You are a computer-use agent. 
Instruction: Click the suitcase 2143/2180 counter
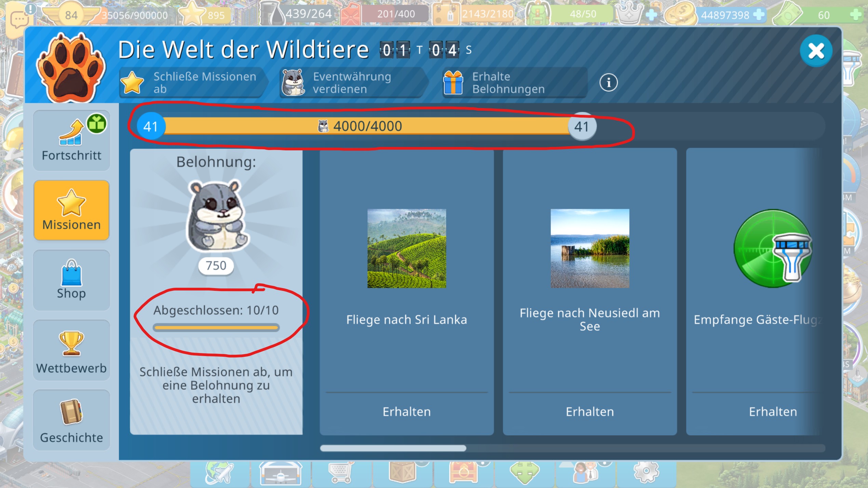tap(473, 14)
